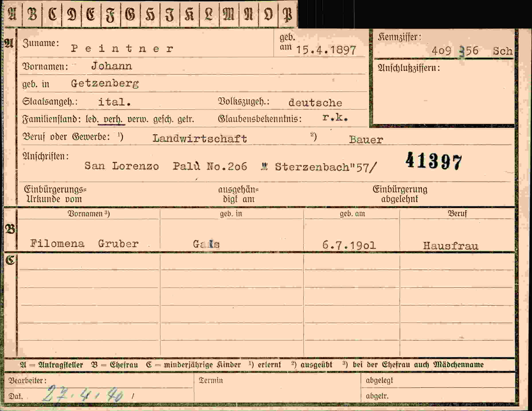This screenshot has width=532, height=411.
Task: Click the legend text "B = Ehefrau"
Action: 114,365
